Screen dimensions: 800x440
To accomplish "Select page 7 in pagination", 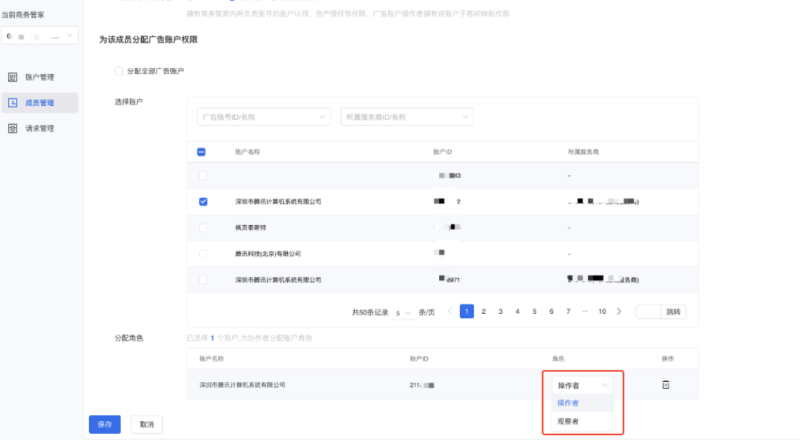I will click(x=568, y=311).
